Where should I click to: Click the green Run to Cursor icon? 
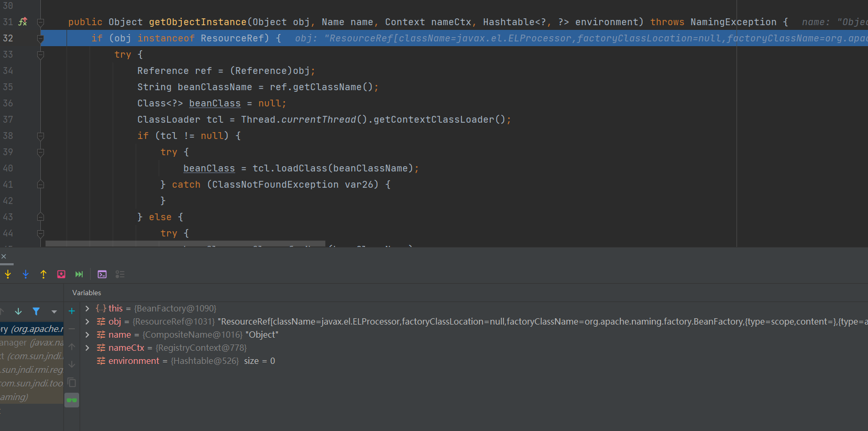tap(79, 274)
